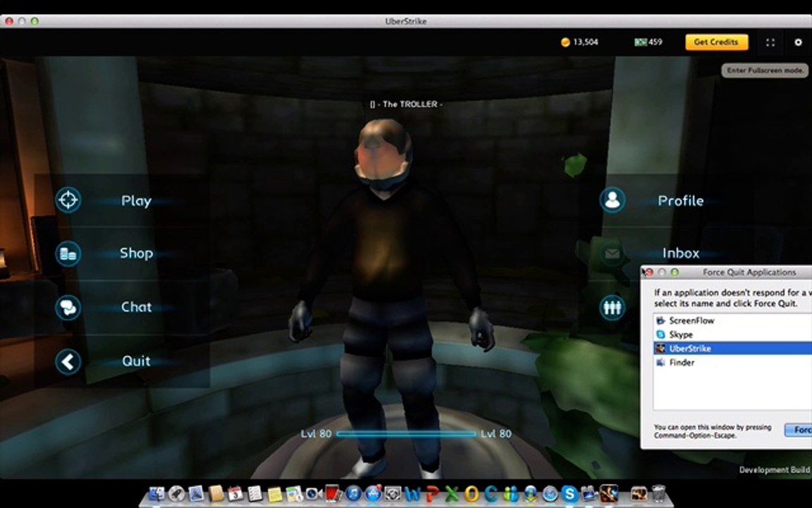The height and width of the screenshot is (508, 812).
Task: Open ScreenFlow from the dock
Action: [x=590, y=493]
